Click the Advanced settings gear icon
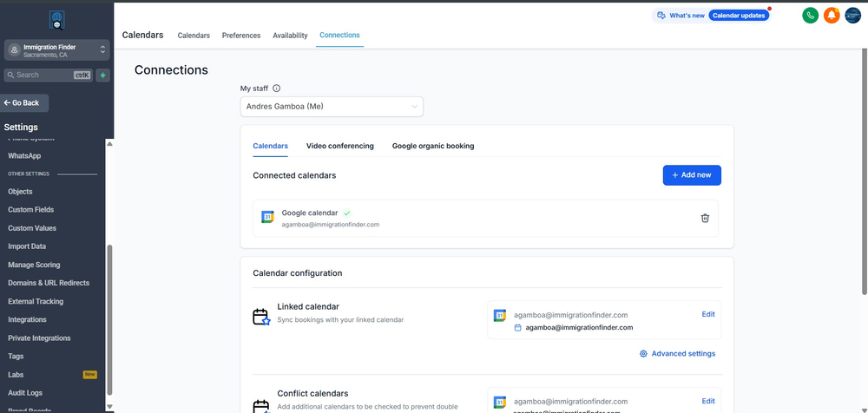Image resolution: width=868 pixels, height=413 pixels. pos(643,354)
